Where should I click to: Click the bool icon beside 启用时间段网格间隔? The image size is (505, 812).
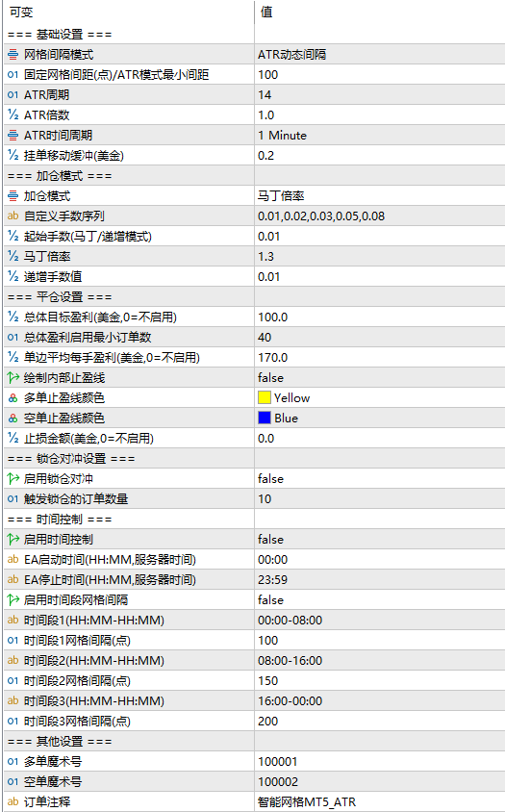[13, 599]
